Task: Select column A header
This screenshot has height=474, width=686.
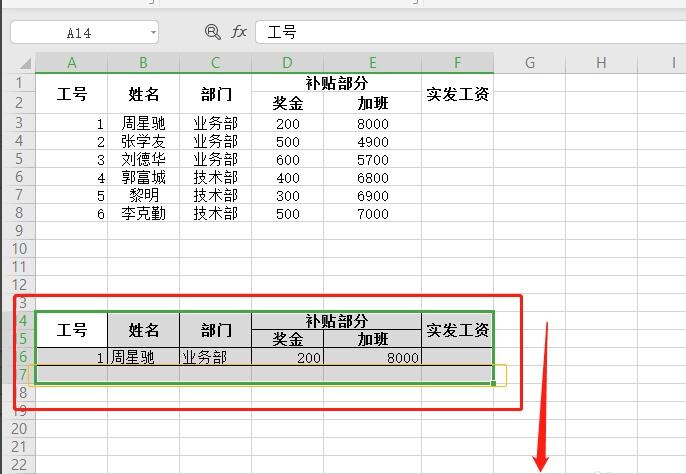Action: [x=71, y=63]
